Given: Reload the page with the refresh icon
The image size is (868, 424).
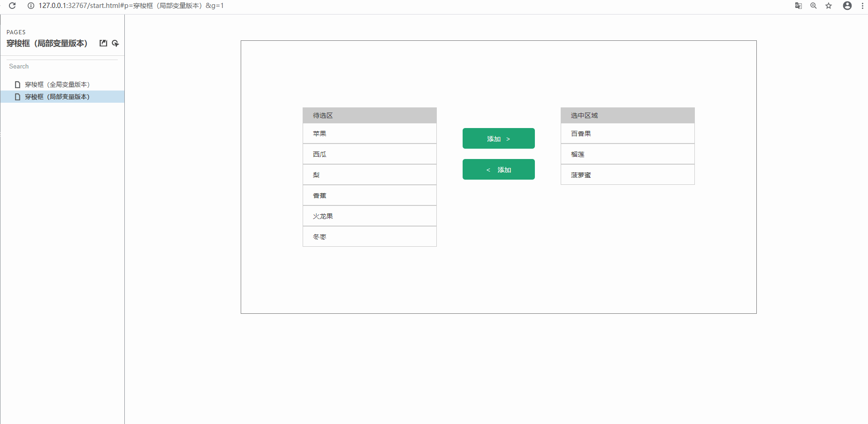Looking at the screenshot, I should click(x=12, y=6).
